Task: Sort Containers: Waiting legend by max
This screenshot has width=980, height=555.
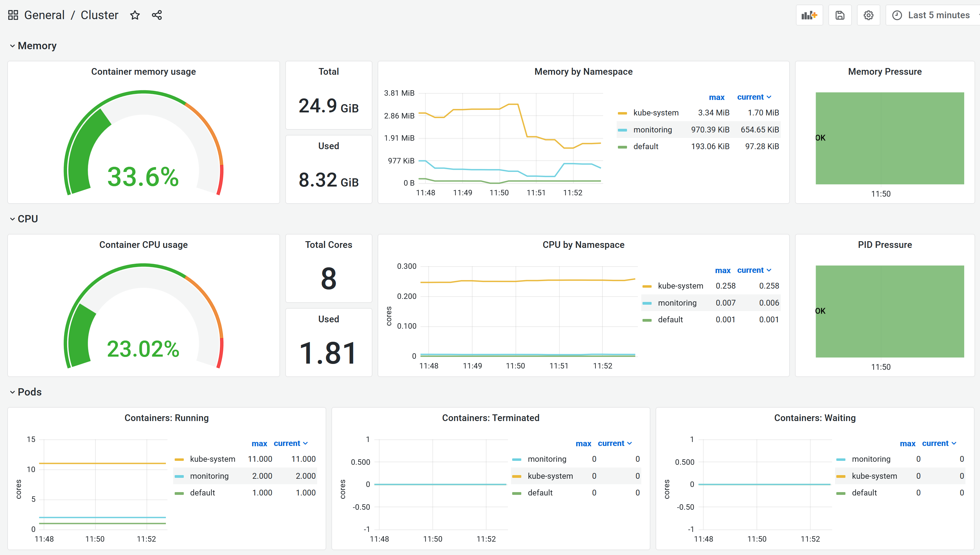Action: point(908,443)
